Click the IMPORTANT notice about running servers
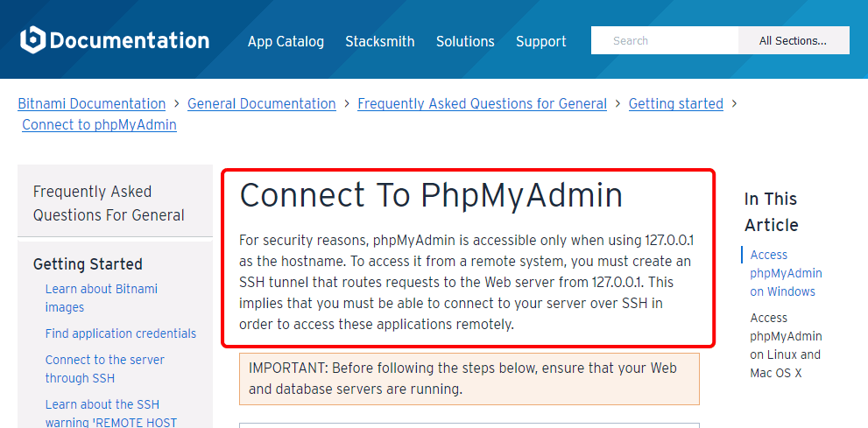Viewport: 868px width, 428px height. click(x=469, y=379)
